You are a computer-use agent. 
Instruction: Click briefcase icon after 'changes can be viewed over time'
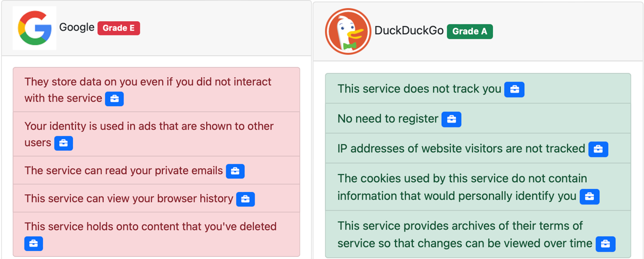[605, 244]
